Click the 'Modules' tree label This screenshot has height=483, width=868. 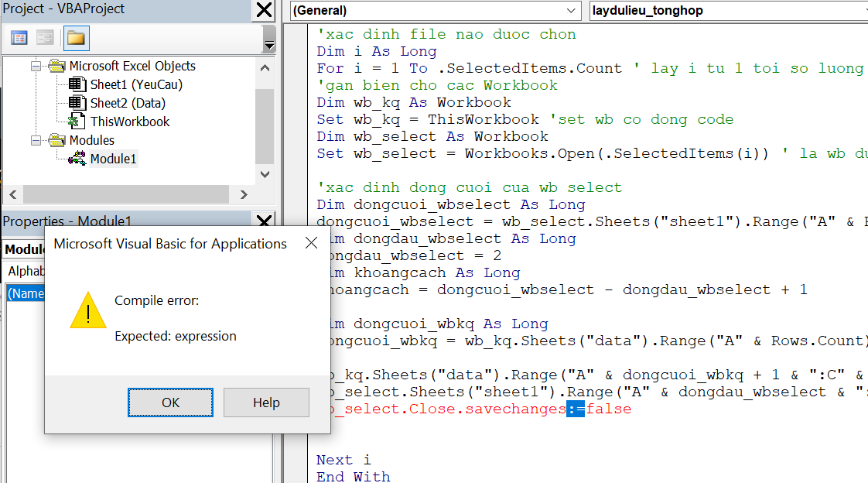point(92,140)
